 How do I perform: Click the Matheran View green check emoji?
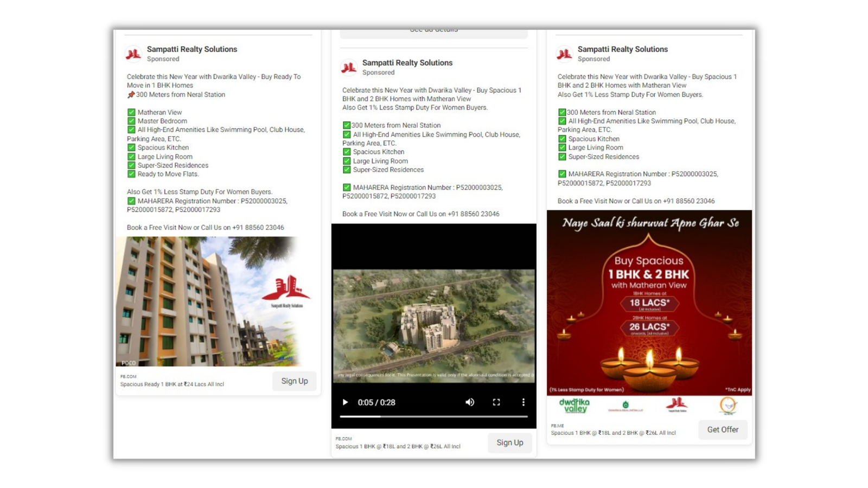click(131, 112)
